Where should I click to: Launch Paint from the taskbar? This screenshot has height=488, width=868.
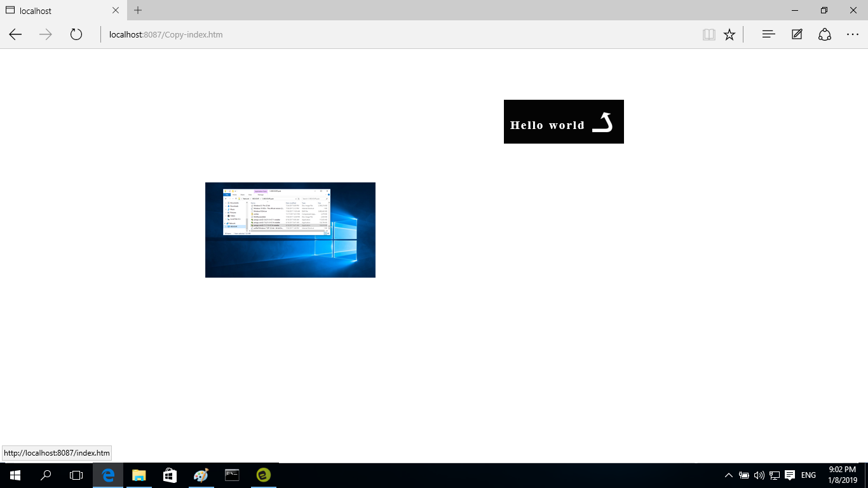[x=201, y=475]
